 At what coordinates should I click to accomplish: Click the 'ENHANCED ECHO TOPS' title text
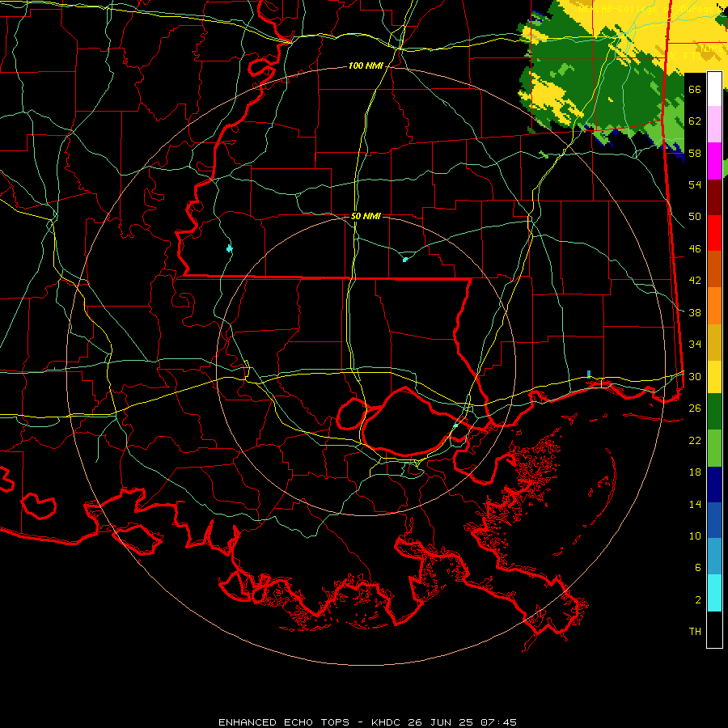click(284, 722)
